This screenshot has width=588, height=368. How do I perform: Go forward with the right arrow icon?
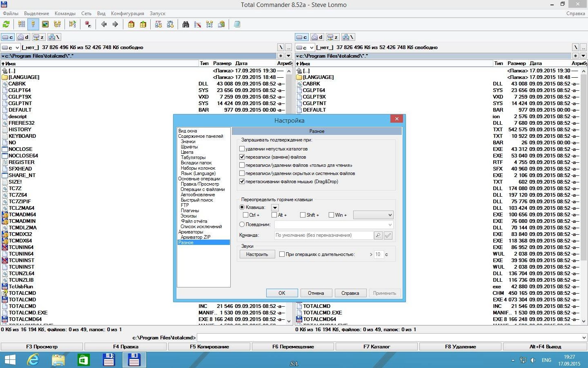[x=115, y=25]
